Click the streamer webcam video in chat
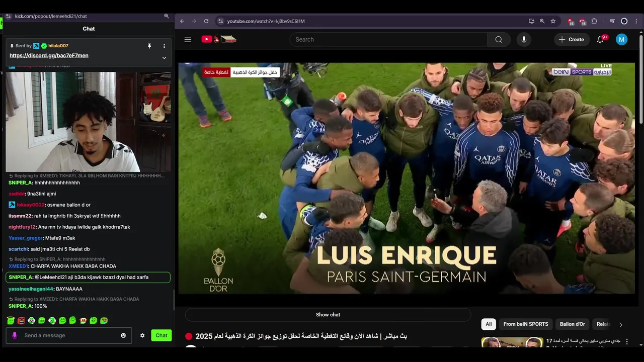Image resolution: width=644 pixels, height=362 pixels. (x=88, y=122)
